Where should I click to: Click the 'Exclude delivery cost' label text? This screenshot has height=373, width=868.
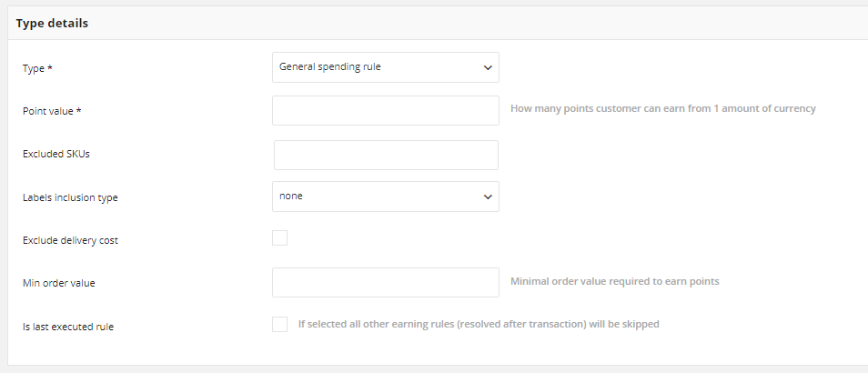tap(70, 241)
